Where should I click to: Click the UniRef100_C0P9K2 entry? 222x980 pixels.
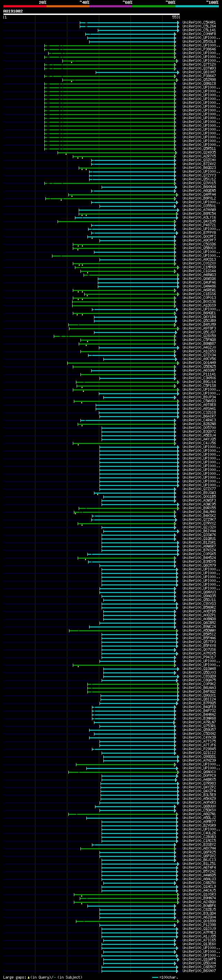click(x=199, y=684)
